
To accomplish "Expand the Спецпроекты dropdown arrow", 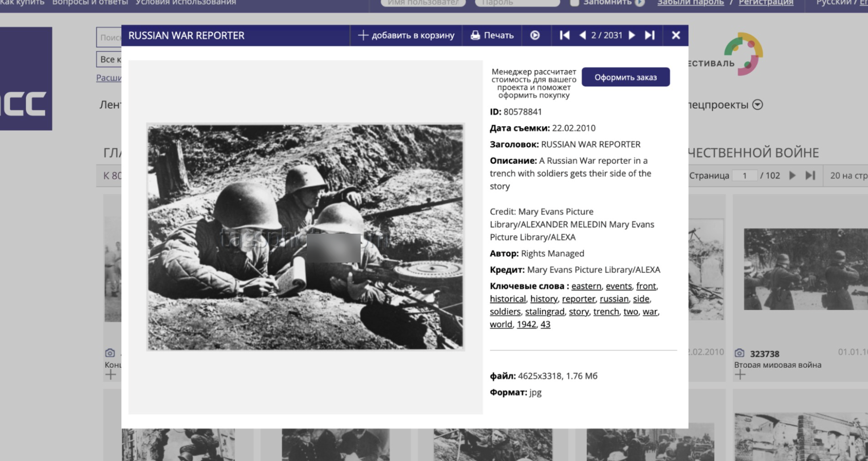I will (x=757, y=105).
